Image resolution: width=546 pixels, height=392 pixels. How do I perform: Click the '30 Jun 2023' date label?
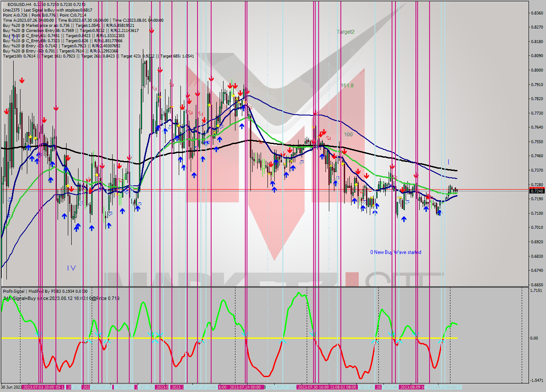coord(11,387)
